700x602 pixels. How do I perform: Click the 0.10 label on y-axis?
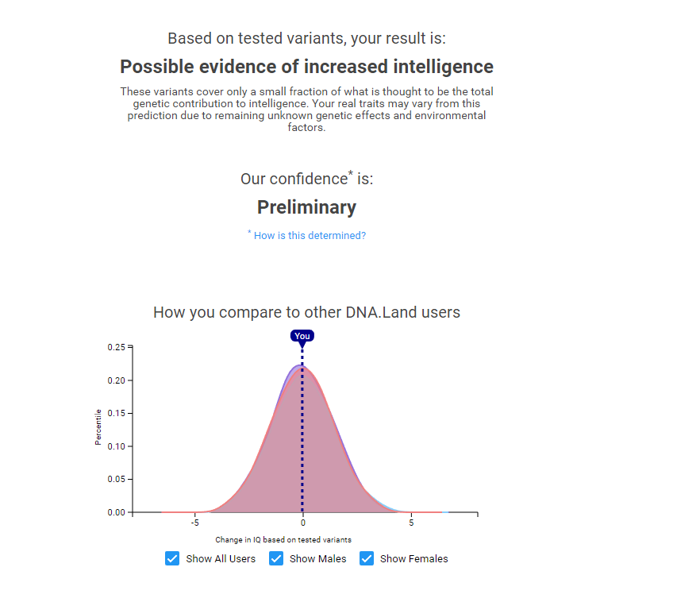tap(116, 446)
